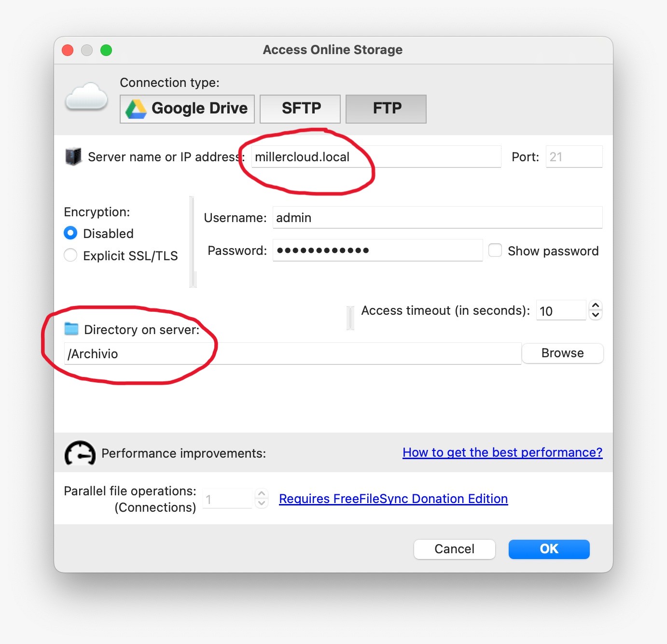Decrease access timeout with down arrow
The image size is (667, 644).
click(x=596, y=315)
